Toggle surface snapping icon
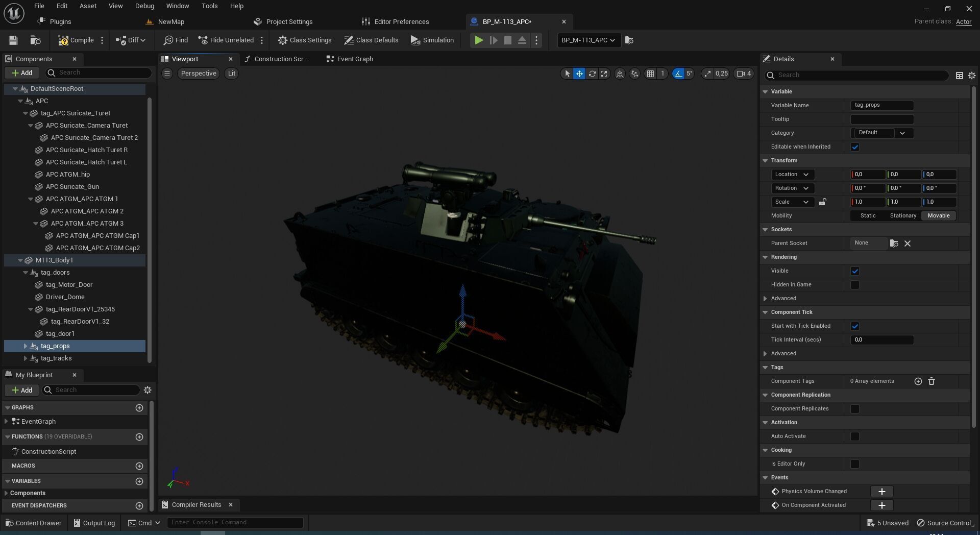Viewport: 980px width, 535px height. coord(634,74)
